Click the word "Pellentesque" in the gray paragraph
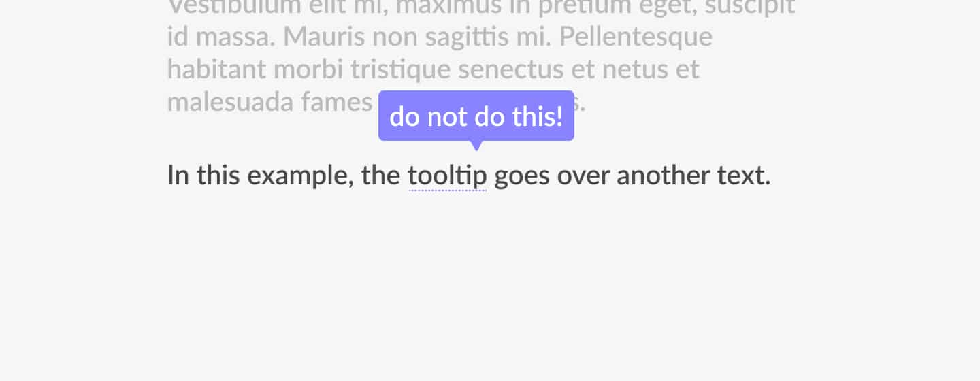 [x=636, y=37]
